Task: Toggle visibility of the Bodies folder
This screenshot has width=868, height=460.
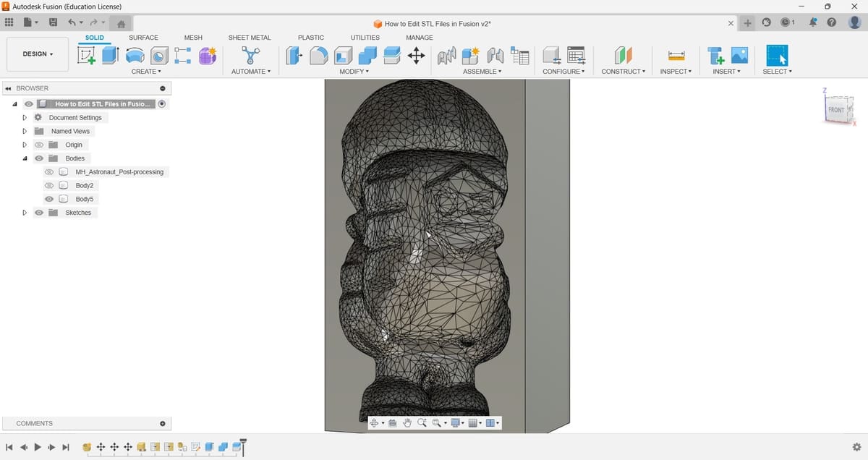Action: [39, 158]
